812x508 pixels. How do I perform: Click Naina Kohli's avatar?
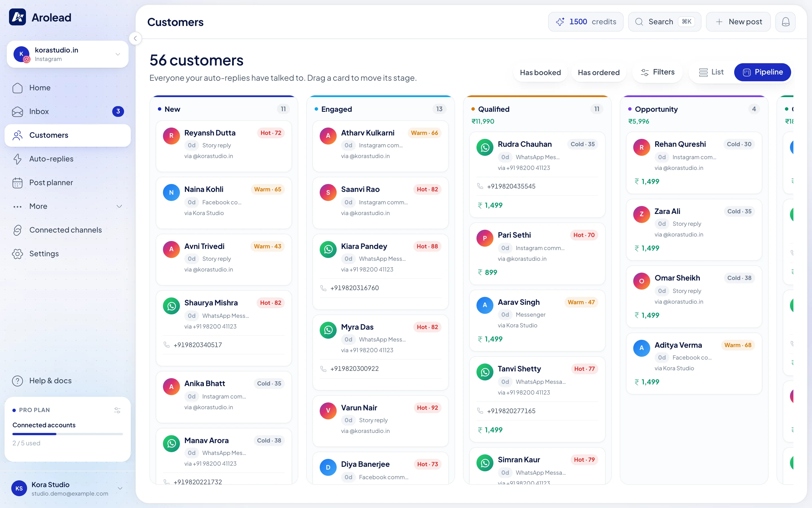click(171, 192)
